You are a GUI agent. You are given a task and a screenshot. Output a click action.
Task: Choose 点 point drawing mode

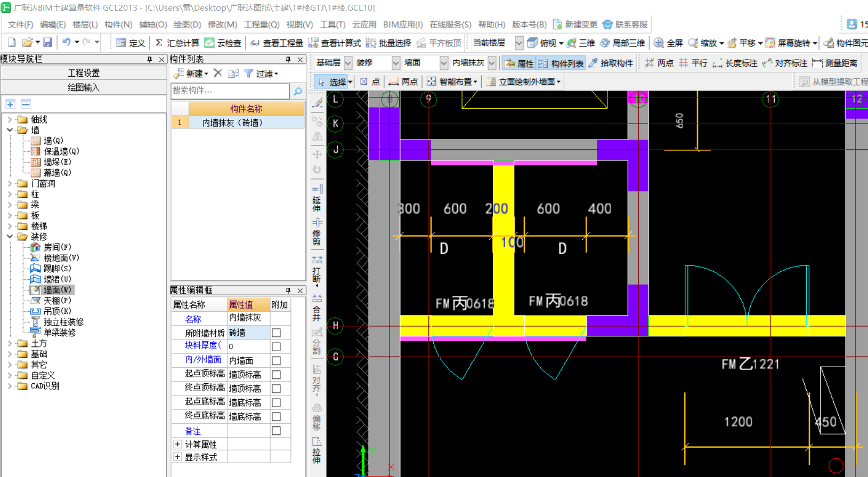(x=370, y=82)
